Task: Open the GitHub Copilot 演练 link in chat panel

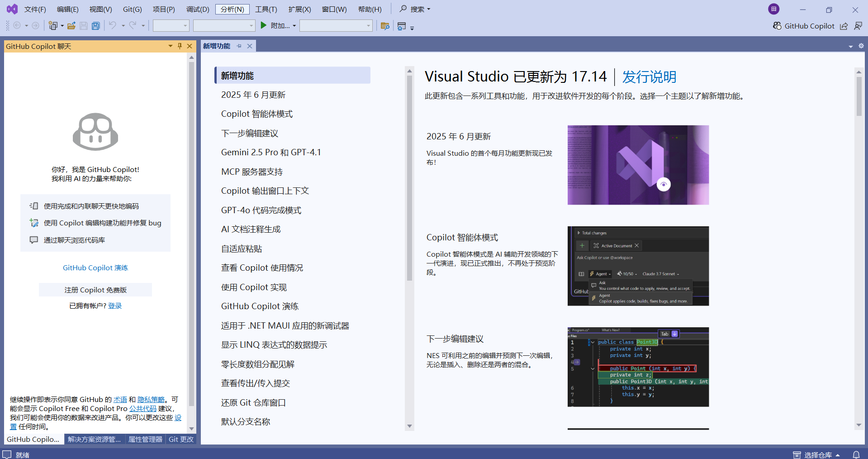Action: point(95,268)
